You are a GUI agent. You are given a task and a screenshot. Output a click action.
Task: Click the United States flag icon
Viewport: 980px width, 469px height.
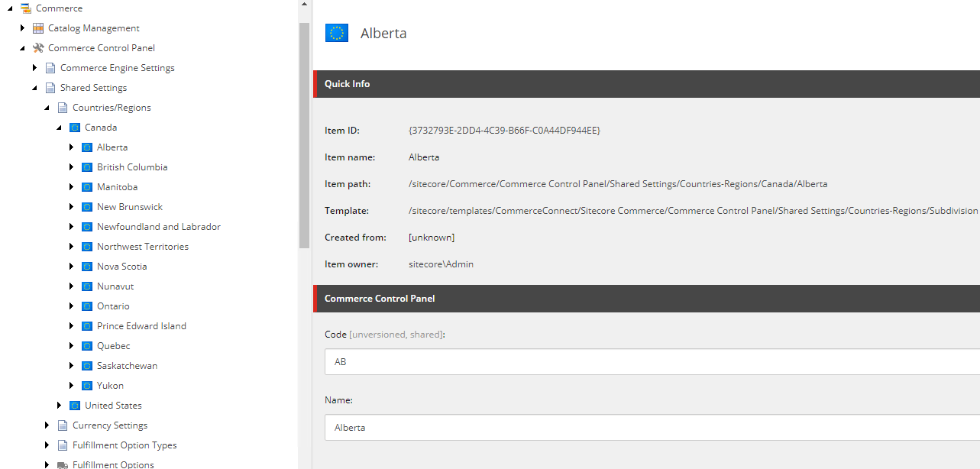(74, 406)
